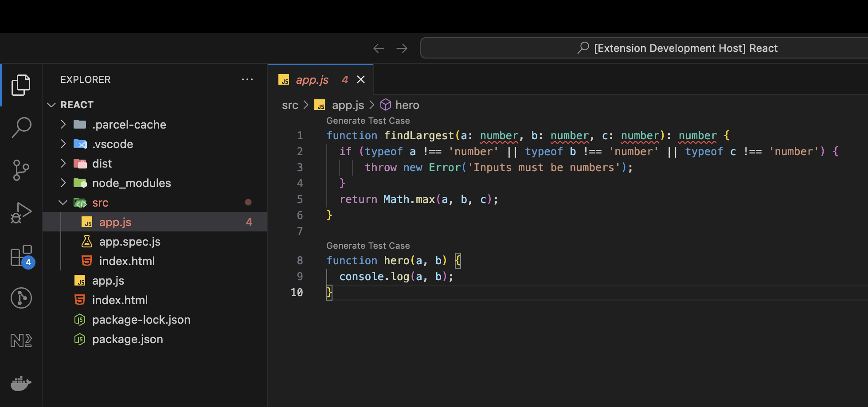This screenshot has width=868, height=407.
Task: Click the flask icon of app.spec.js
Action: pos(87,241)
